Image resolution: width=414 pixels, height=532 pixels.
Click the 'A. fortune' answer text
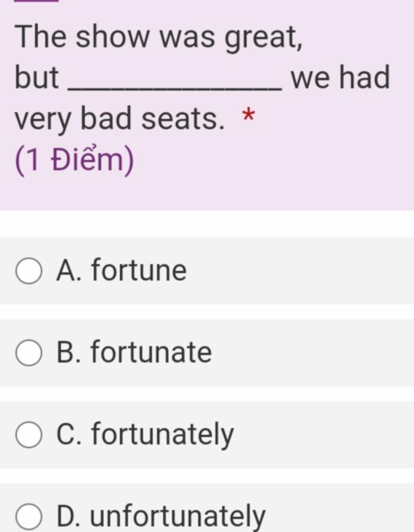tap(121, 270)
